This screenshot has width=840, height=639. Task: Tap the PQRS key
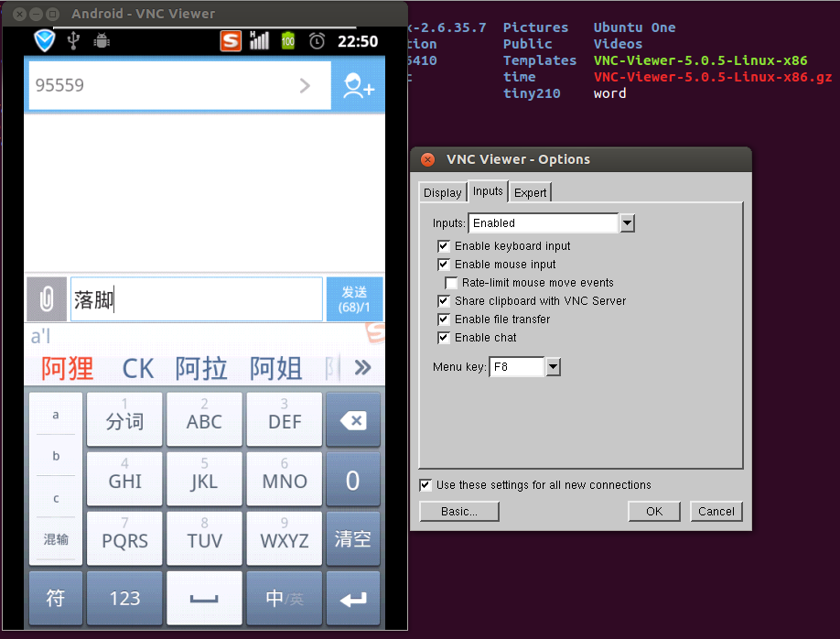tap(124, 538)
